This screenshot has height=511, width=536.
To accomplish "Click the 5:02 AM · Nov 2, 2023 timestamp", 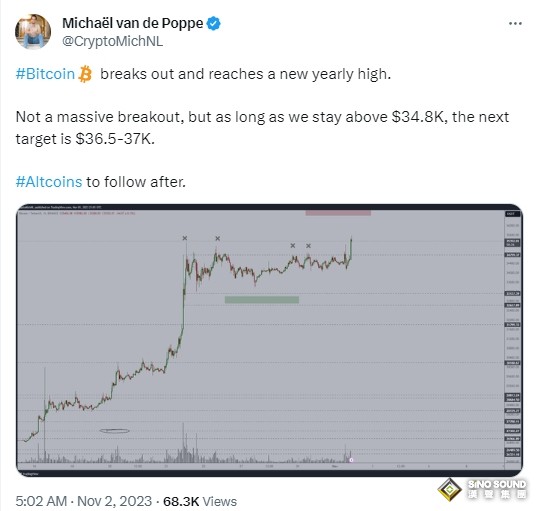I will [83, 501].
